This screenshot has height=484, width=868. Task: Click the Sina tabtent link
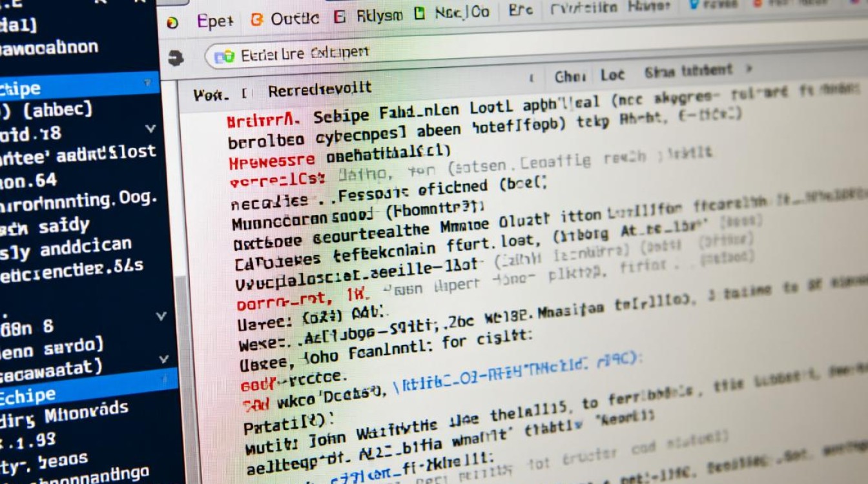688,70
